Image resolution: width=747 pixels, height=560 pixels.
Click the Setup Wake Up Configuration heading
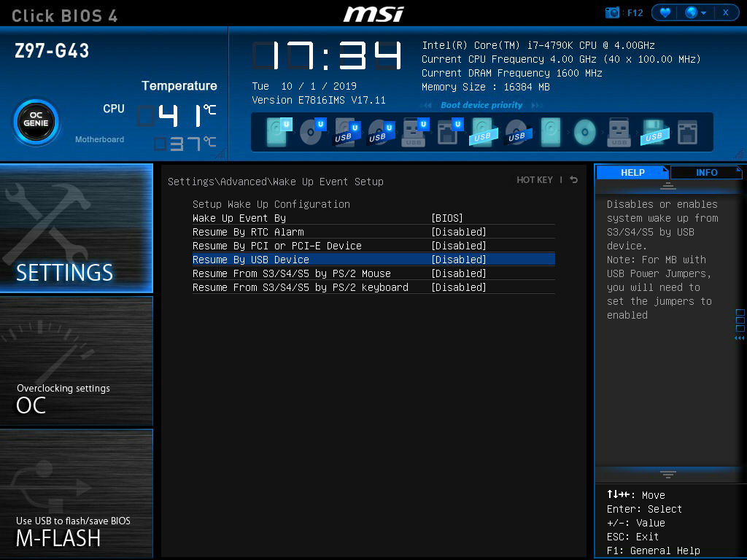click(x=271, y=204)
